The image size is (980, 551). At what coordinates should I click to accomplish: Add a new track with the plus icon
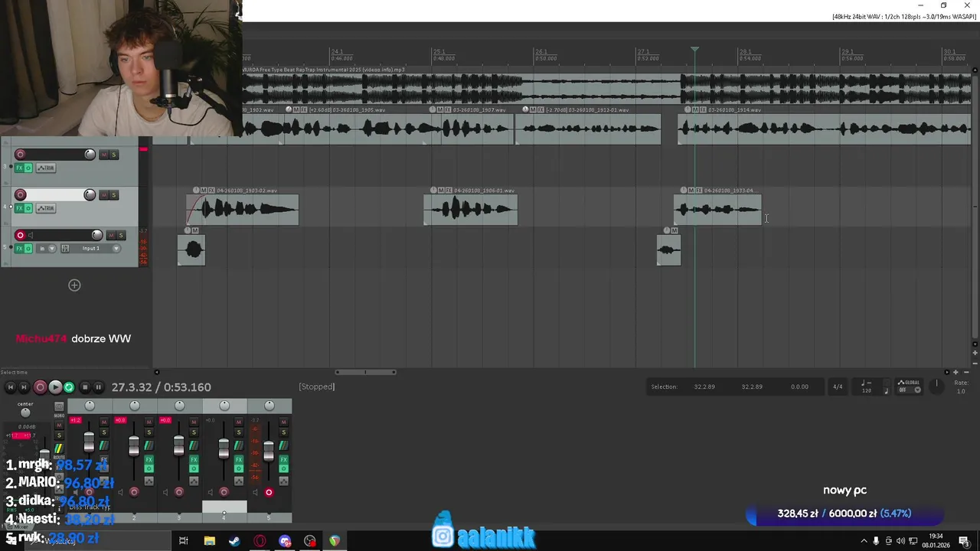pyautogui.click(x=74, y=285)
